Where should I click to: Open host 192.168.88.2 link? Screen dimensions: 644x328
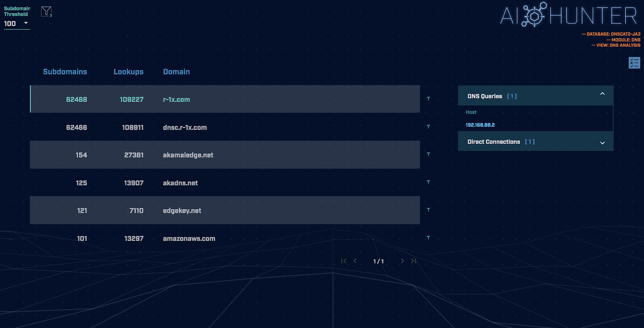click(480, 125)
